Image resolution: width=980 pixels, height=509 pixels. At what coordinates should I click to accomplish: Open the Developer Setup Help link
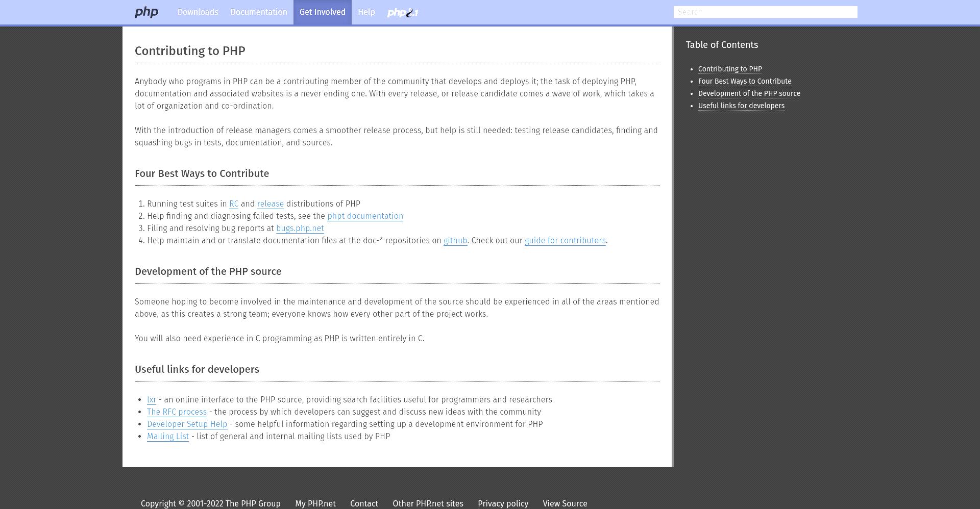187,424
